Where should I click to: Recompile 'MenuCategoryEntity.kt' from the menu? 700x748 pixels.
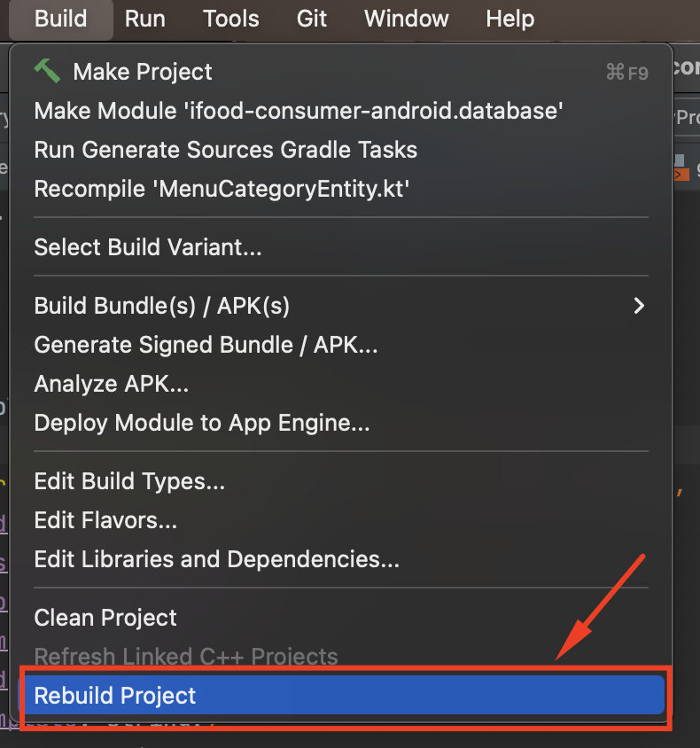pos(222,189)
